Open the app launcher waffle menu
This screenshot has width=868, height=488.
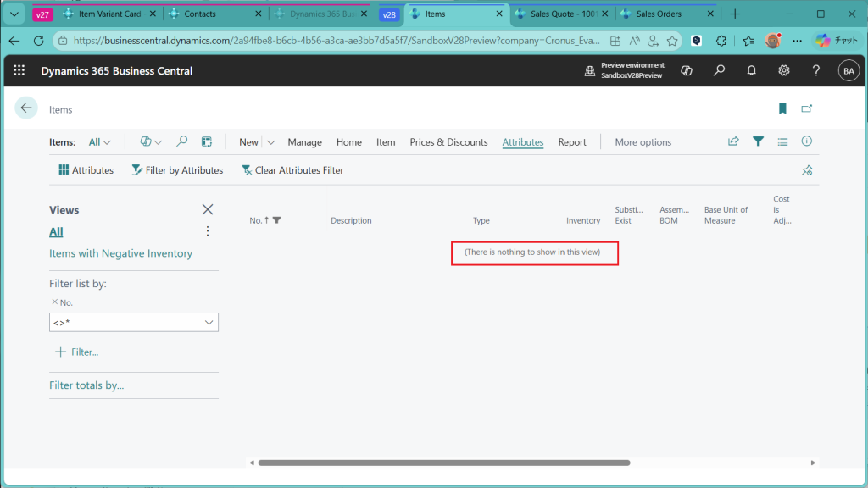pos(19,71)
